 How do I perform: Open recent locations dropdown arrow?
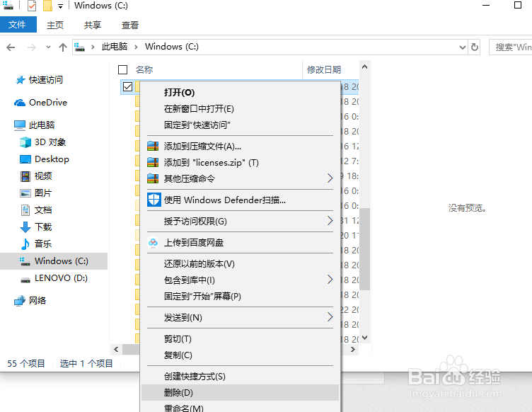point(48,47)
